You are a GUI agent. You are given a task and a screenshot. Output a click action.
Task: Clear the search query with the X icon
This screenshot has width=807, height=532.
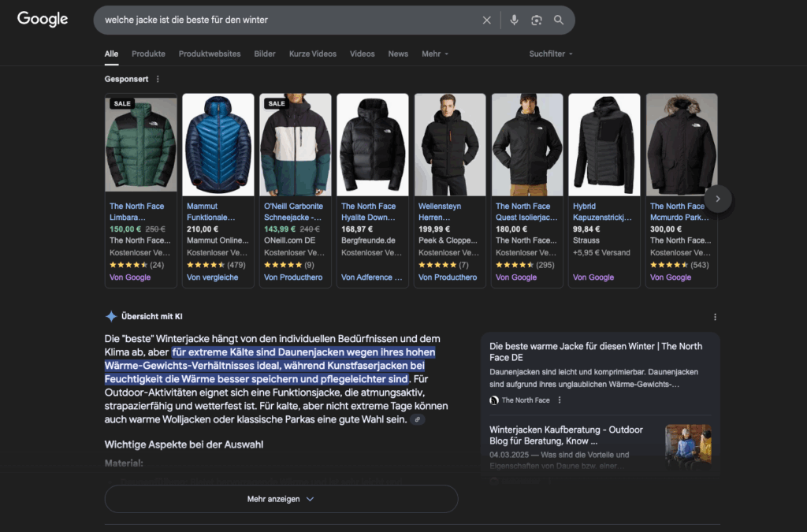pyautogui.click(x=486, y=20)
